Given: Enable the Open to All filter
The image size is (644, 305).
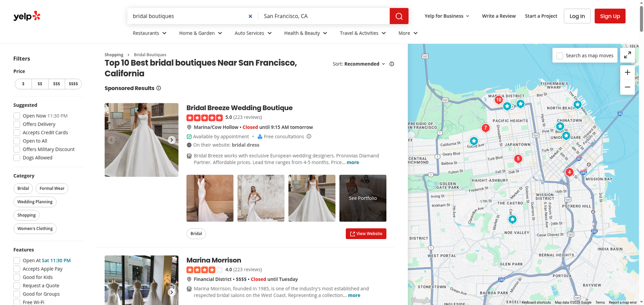Looking at the screenshot, I should [17, 141].
